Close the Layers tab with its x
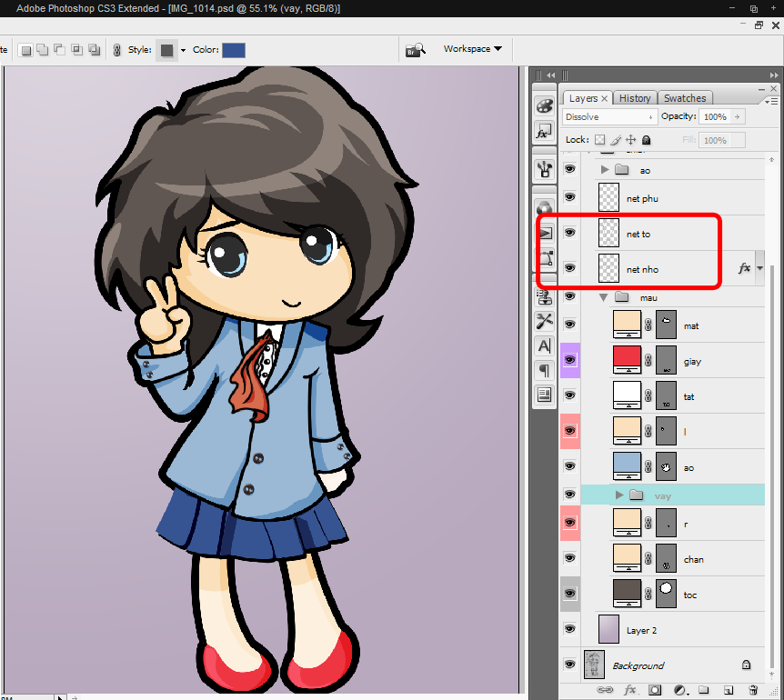Screen dimensions: 784x700 click(x=604, y=98)
